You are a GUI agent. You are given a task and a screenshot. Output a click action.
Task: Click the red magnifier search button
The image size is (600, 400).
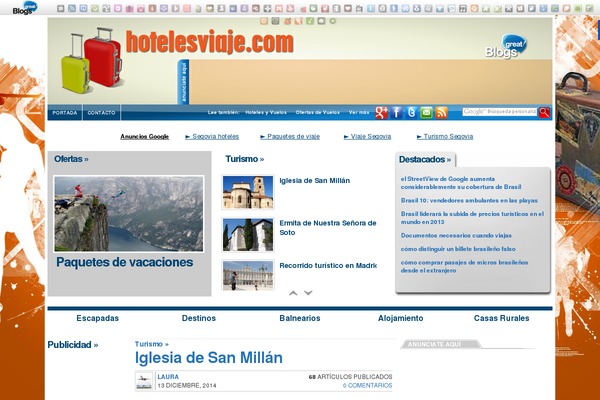pos(544,112)
